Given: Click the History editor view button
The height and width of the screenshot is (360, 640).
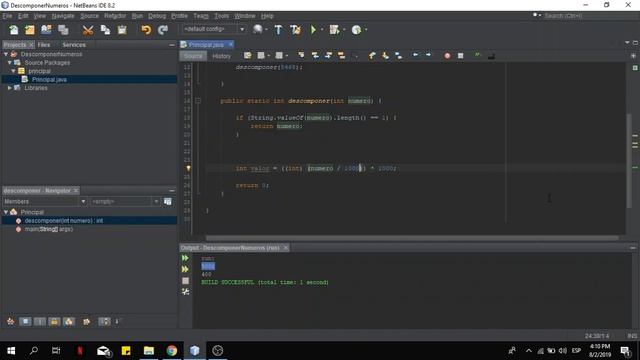Looking at the screenshot, I should click(x=222, y=56).
